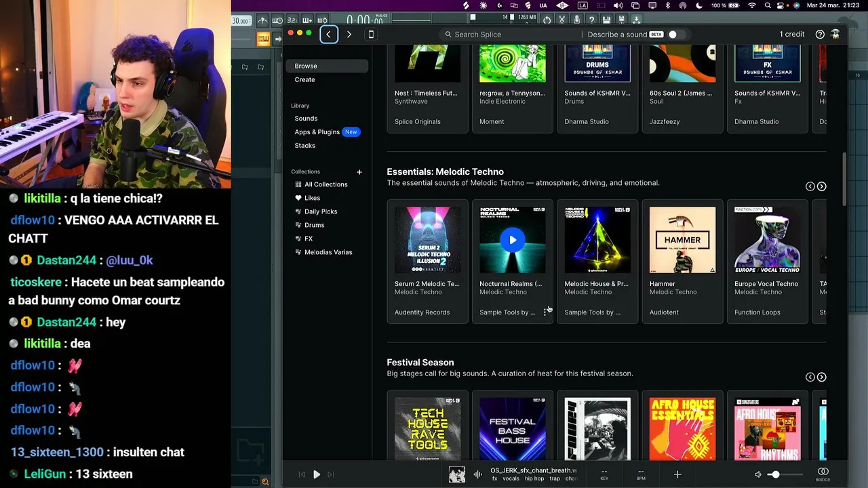
Task: Open 60s Soul 2 pack title
Action: (x=681, y=93)
